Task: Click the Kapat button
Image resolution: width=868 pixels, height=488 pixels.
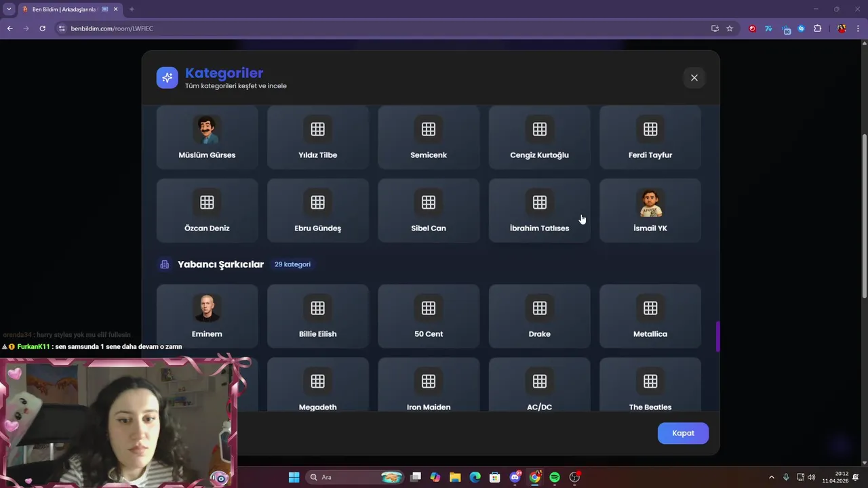Action: pos(683,433)
